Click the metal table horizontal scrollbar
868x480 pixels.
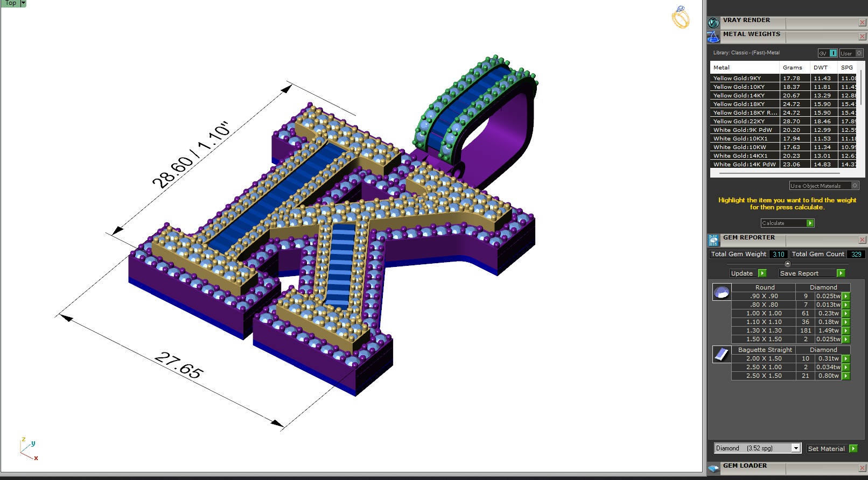coord(779,173)
